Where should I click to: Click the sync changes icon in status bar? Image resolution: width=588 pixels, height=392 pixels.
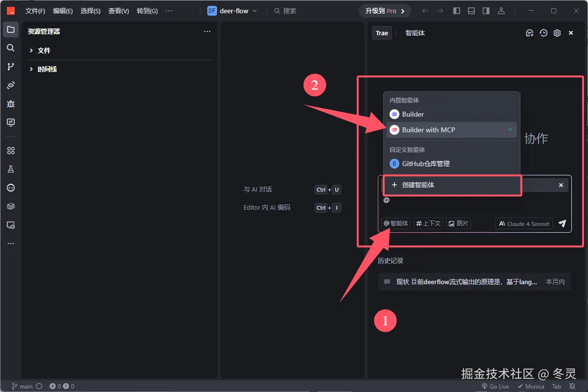click(x=39, y=386)
